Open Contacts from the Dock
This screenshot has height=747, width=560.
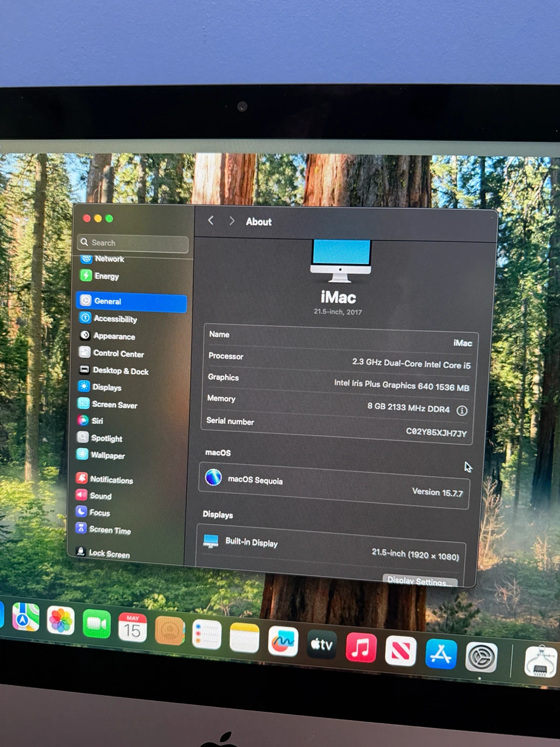coord(170,631)
